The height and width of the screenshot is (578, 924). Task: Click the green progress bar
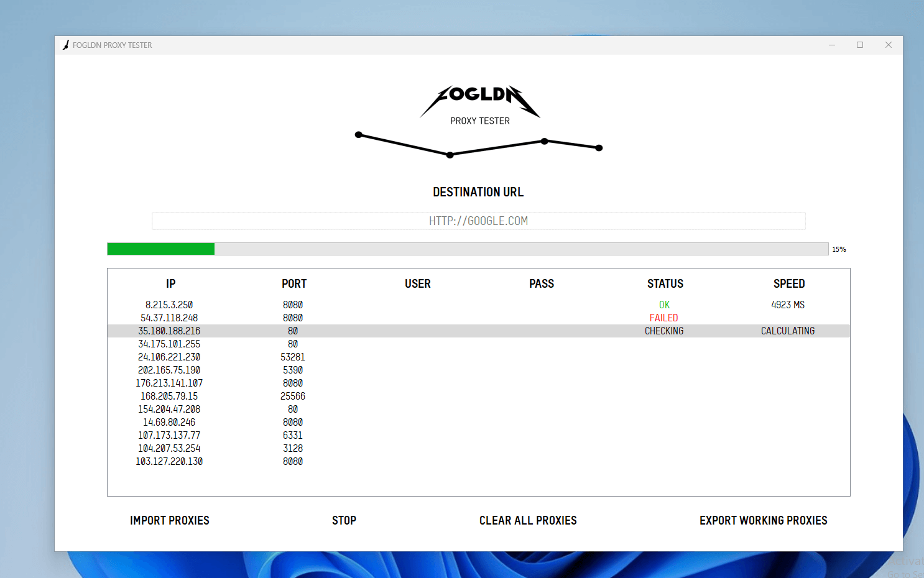tap(160, 249)
